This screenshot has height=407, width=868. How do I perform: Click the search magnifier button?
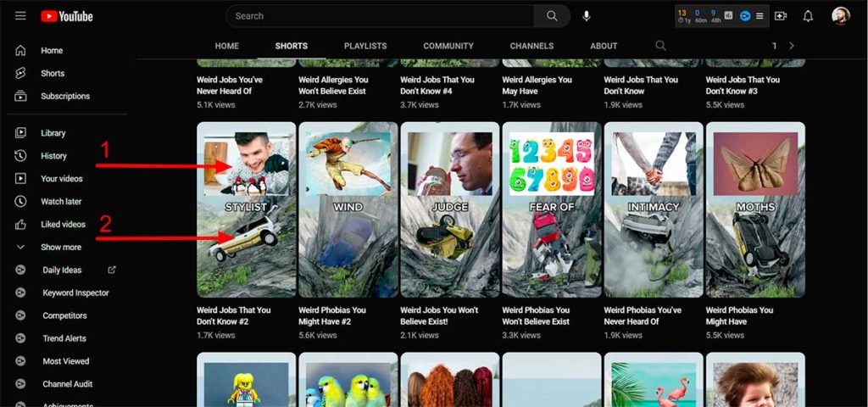click(552, 16)
